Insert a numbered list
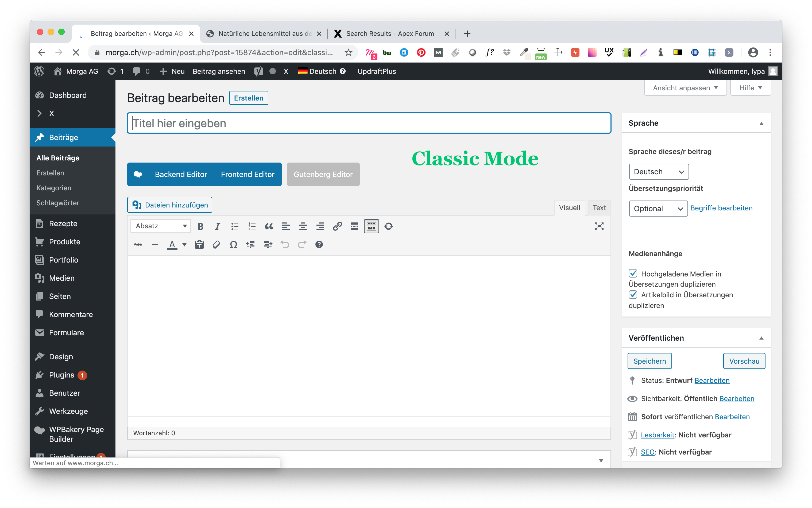Screen dimensions: 812x508 tap(252, 226)
